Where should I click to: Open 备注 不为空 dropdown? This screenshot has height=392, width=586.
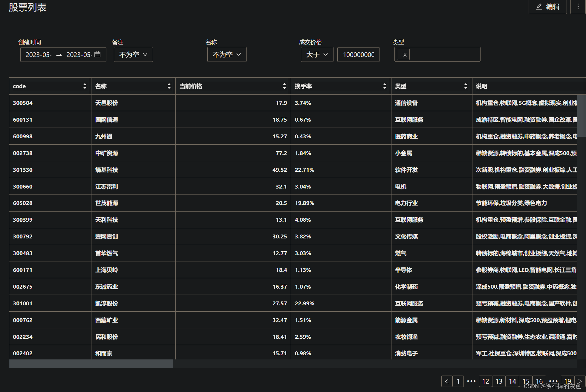(x=133, y=54)
